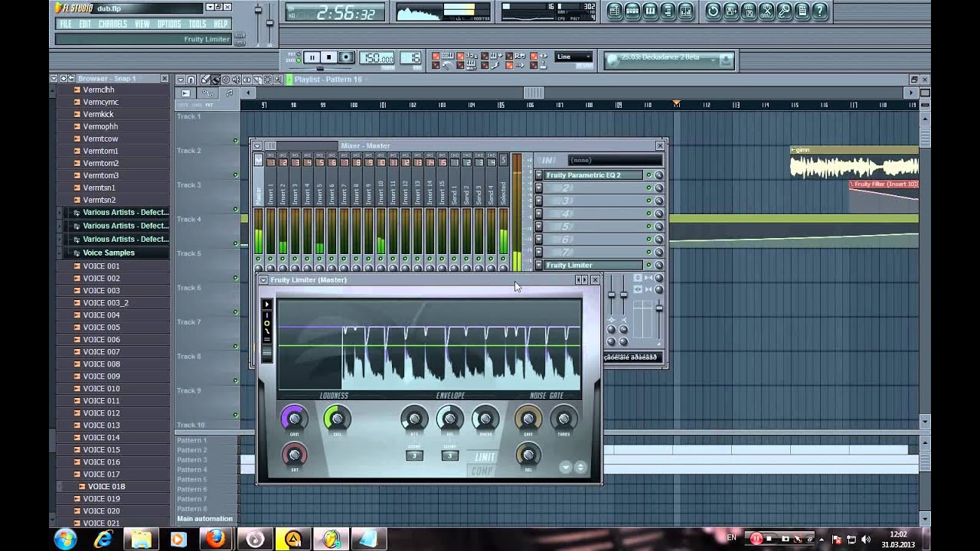
Task: Mute the Selected mixer track LED
Action: pyautogui.click(x=503, y=259)
